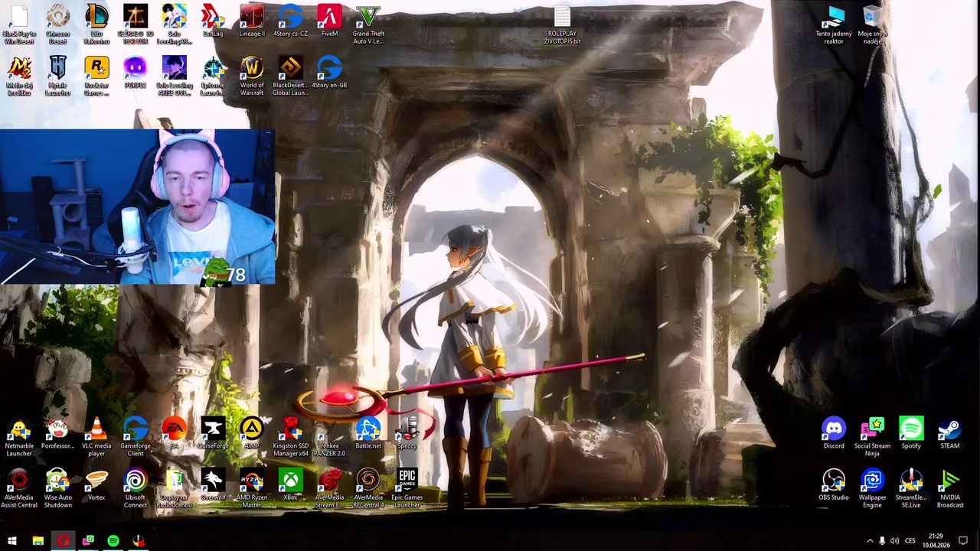
Task: Select the Vortex desktop shortcut
Action: tap(96, 485)
